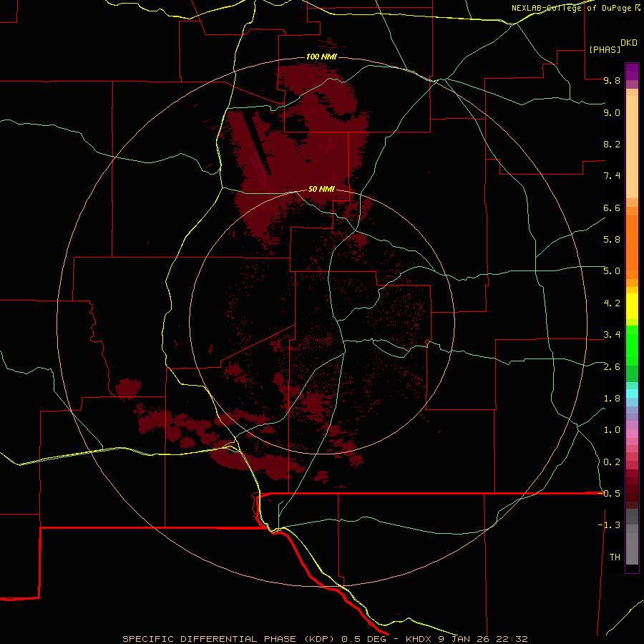Image resolution: width=644 pixels, height=644 pixels.
Task: Click the 6.6 scale value
Action: pyautogui.click(x=612, y=208)
